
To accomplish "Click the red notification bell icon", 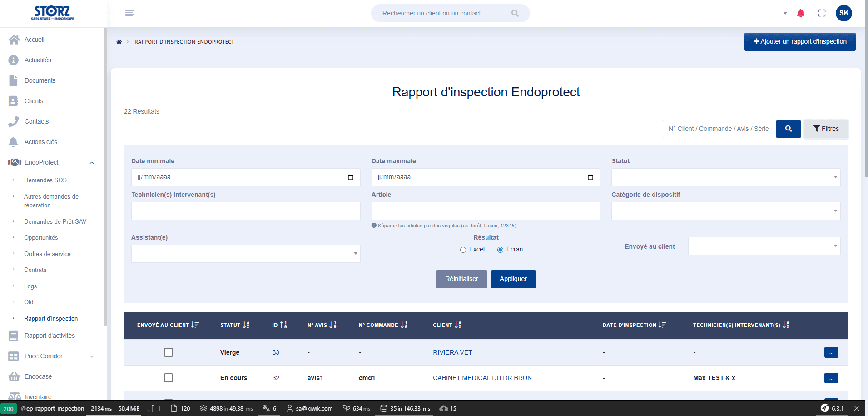I will point(801,13).
